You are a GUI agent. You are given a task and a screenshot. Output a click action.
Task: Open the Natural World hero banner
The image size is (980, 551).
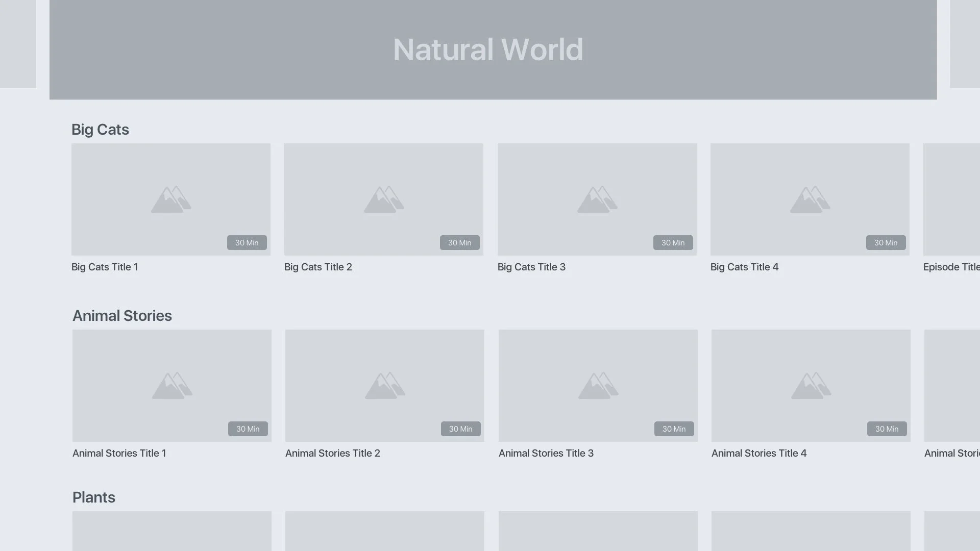click(x=493, y=49)
